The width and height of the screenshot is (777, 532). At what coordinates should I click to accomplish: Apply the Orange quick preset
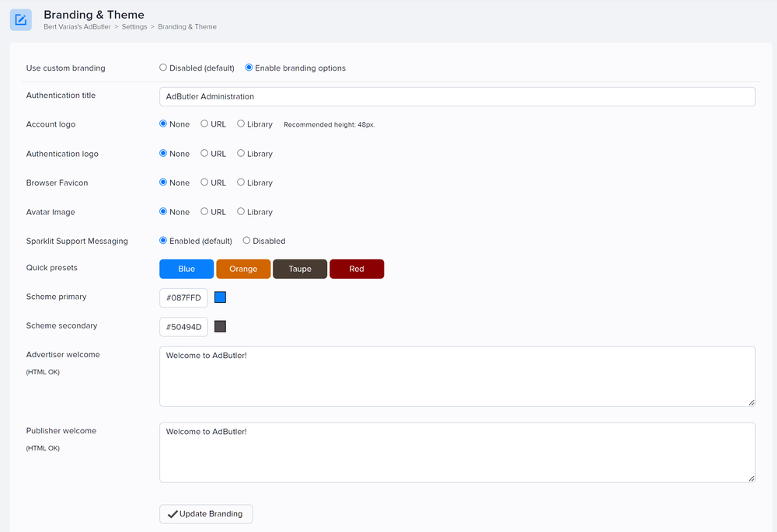[243, 269]
